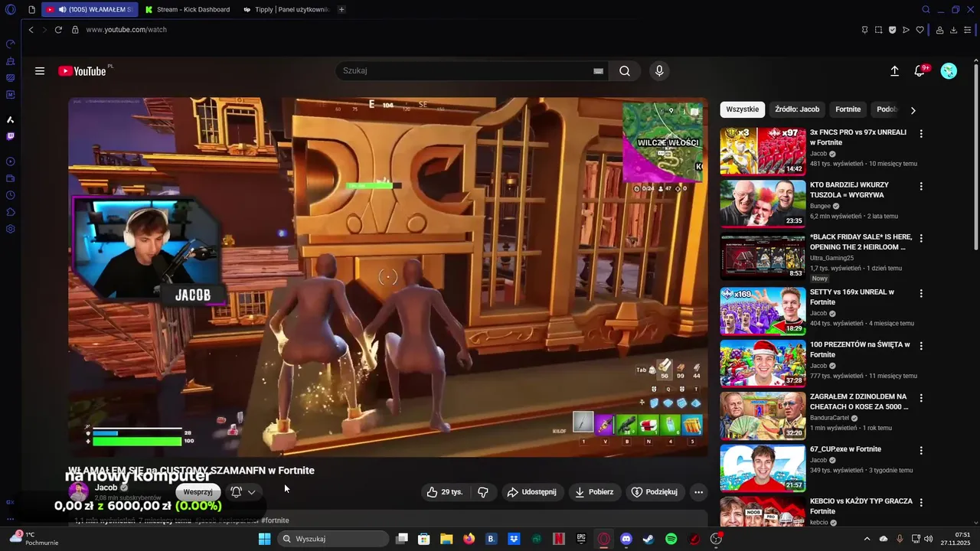Open a new browser tab with plus

click(x=341, y=10)
